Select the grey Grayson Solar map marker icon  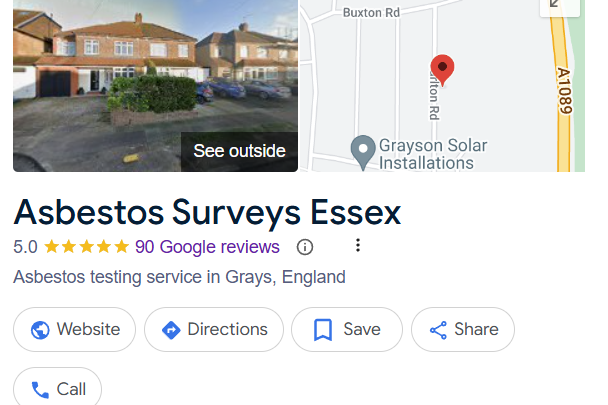click(362, 151)
